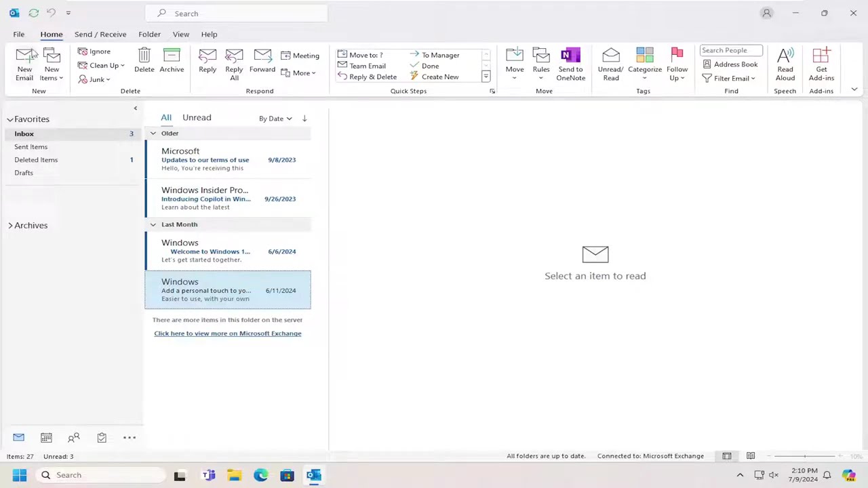Collapse the Last Month message group
Screen dimensions: 868x488
tap(153, 224)
